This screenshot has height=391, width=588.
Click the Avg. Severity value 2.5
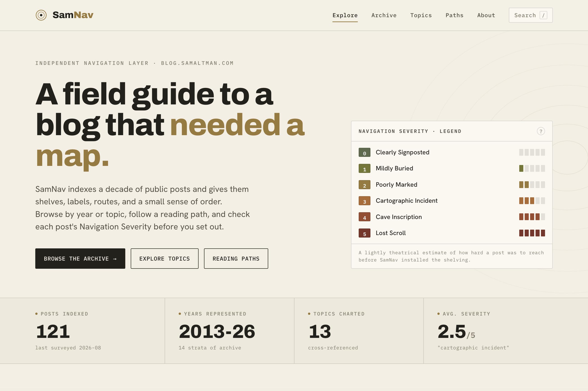click(x=452, y=331)
